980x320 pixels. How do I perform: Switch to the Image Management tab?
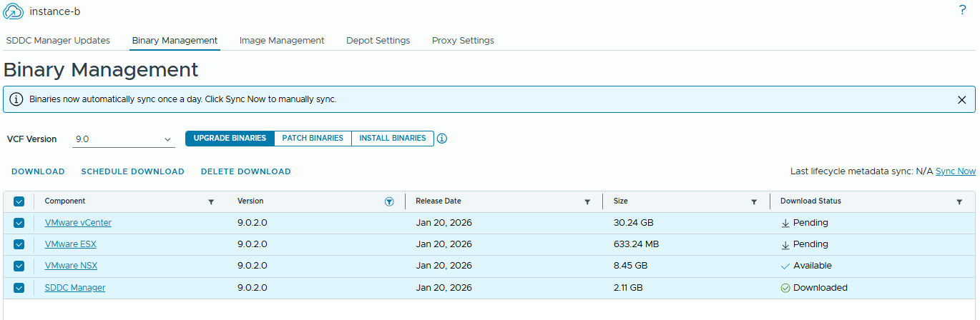pyautogui.click(x=282, y=41)
